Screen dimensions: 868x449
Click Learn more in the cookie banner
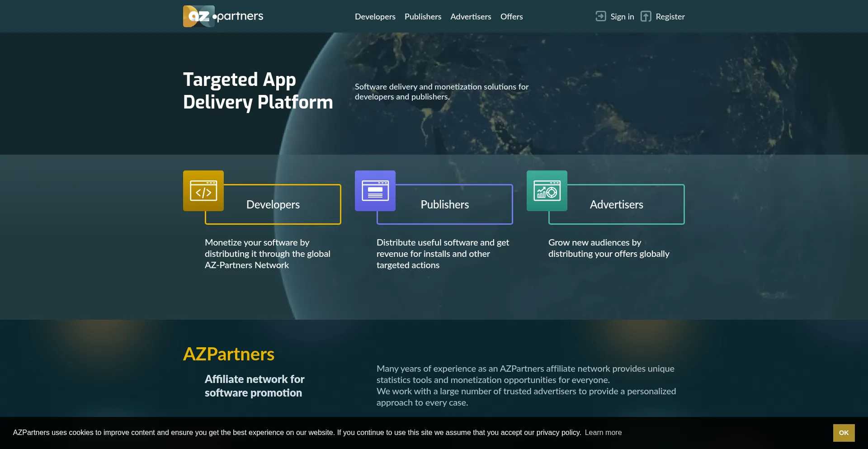coord(603,433)
